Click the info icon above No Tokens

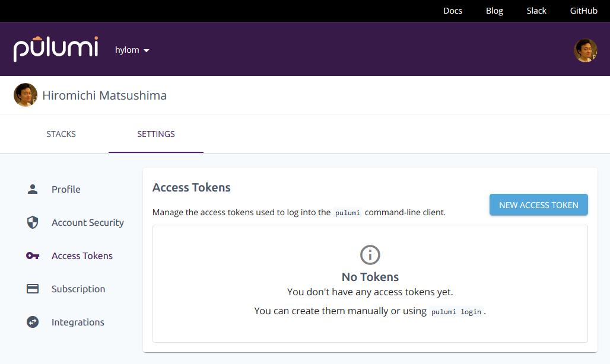point(370,255)
